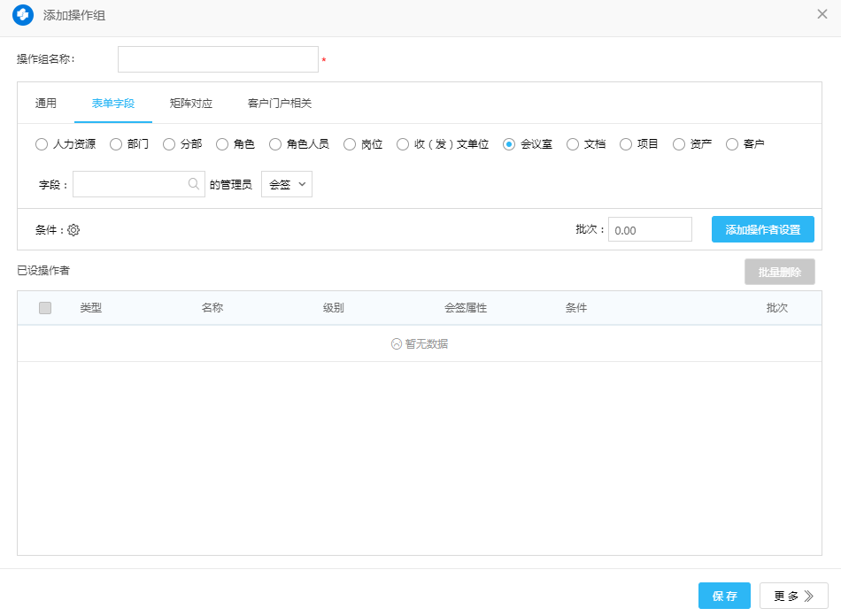Select the 客户 radio option
This screenshot has width=841, height=616.
[x=732, y=144]
